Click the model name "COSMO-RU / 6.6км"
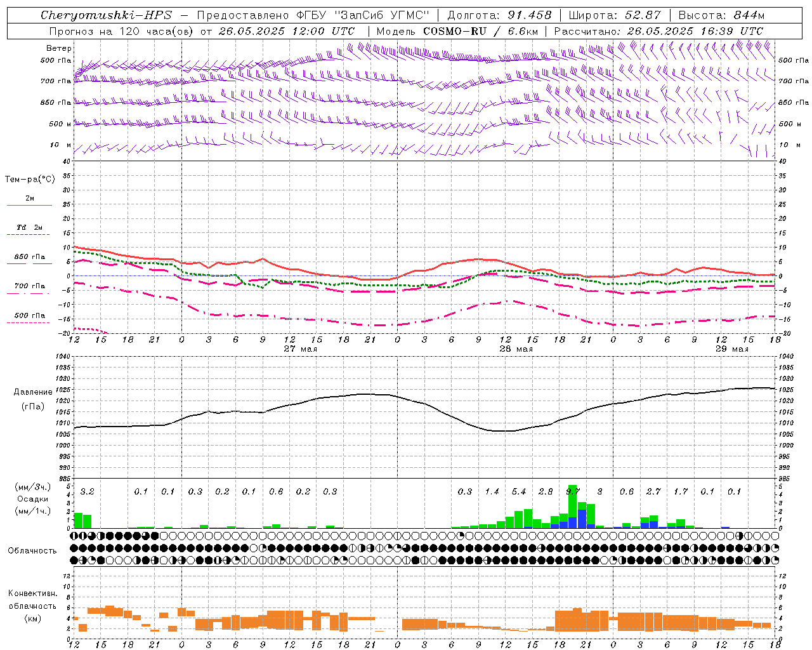This screenshot has width=812, height=650. pyautogui.click(x=481, y=31)
